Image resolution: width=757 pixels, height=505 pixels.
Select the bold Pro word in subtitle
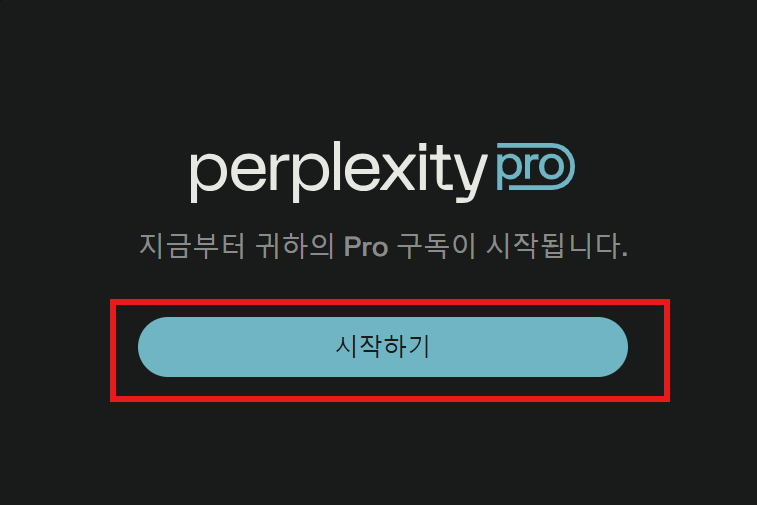(366, 247)
